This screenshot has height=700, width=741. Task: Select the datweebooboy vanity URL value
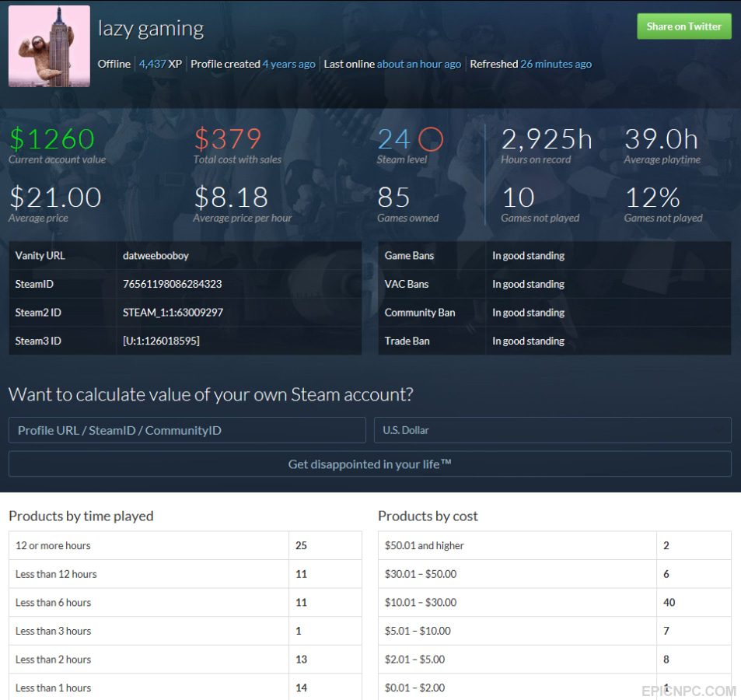tap(156, 256)
